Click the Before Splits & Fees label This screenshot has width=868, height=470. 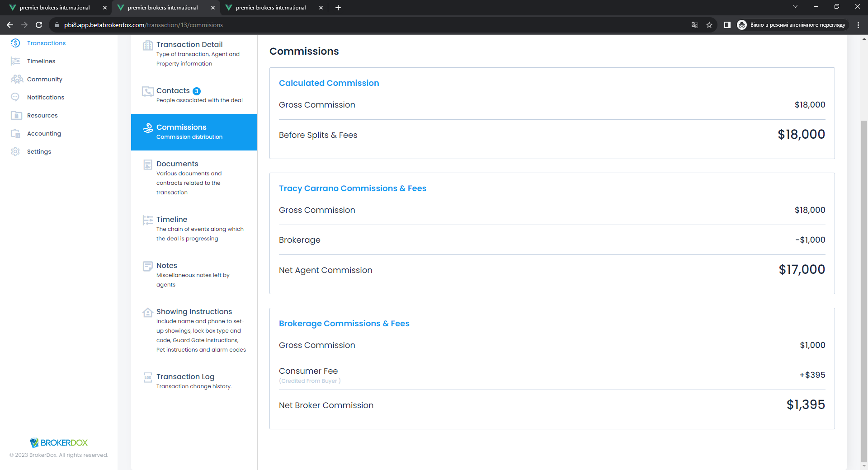(318, 135)
